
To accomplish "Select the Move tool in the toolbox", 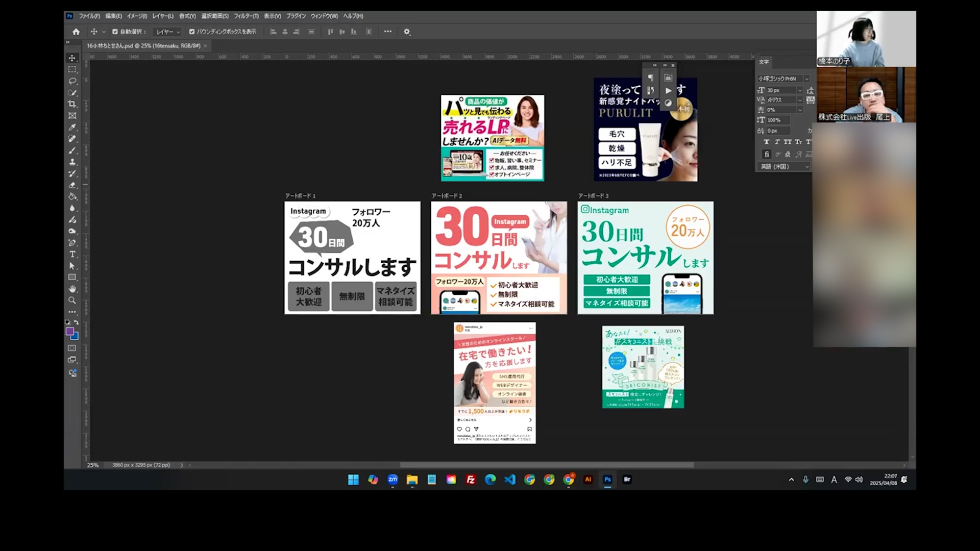I will coord(72,58).
